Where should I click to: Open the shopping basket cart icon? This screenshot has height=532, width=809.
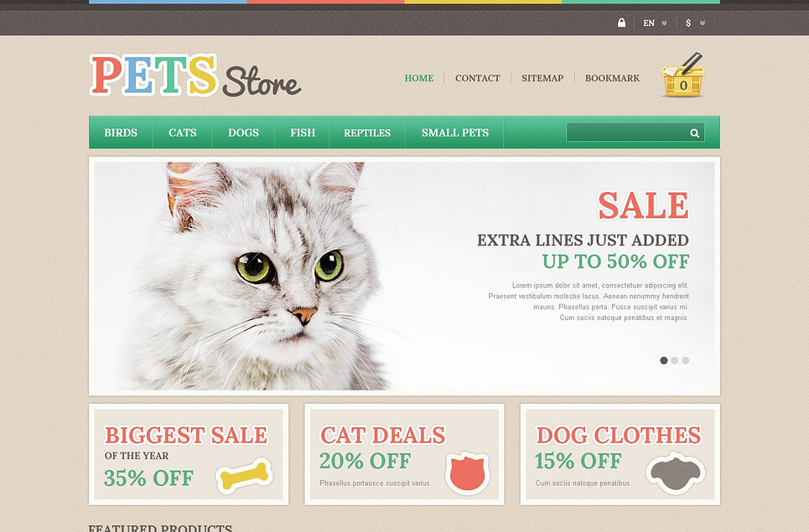[x=682, y=75]
